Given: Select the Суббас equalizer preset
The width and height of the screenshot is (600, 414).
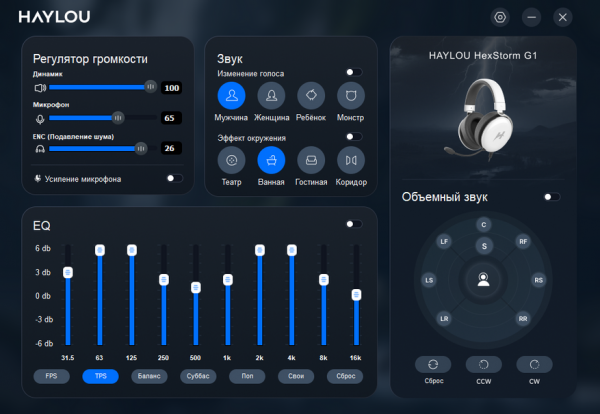Looking at the screenshot, I should (198, 376).
